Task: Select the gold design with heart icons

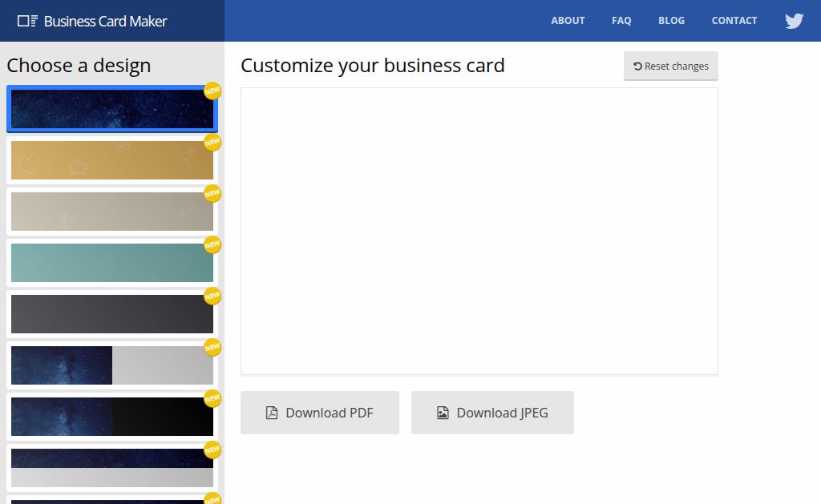Action: tap(112, 160)
